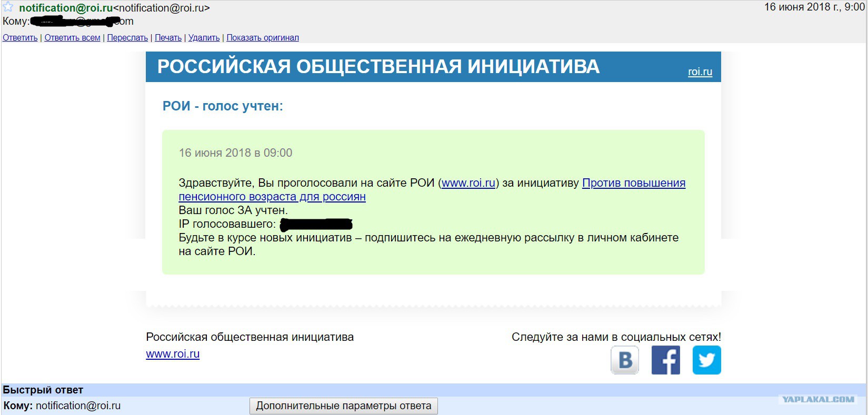Open the 'Против повышения пенсионного возраста' initiative link
Screen dimensions: 868x415
634,183
